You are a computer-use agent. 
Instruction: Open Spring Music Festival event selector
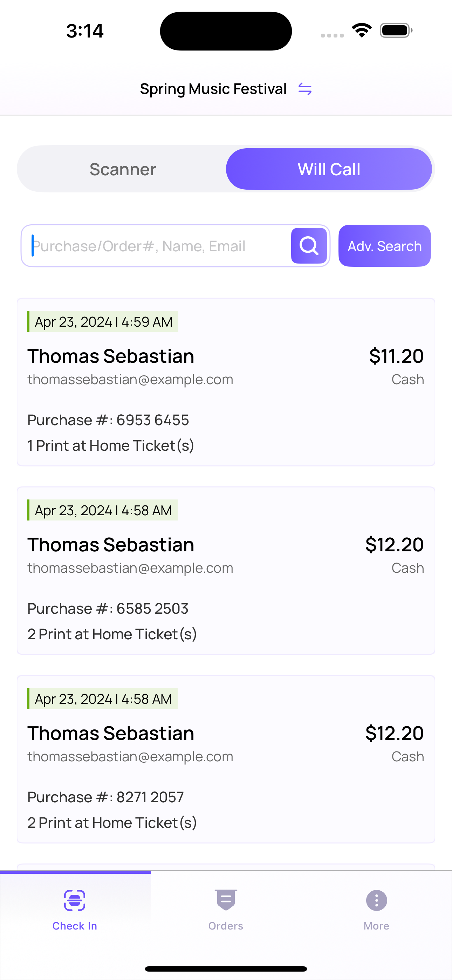coord(213,89)
